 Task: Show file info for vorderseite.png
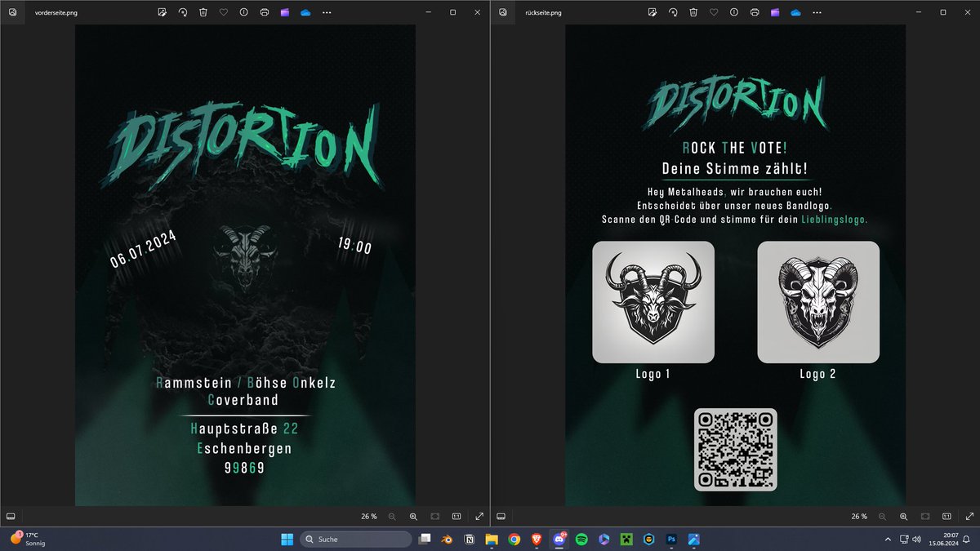[244, 13]
